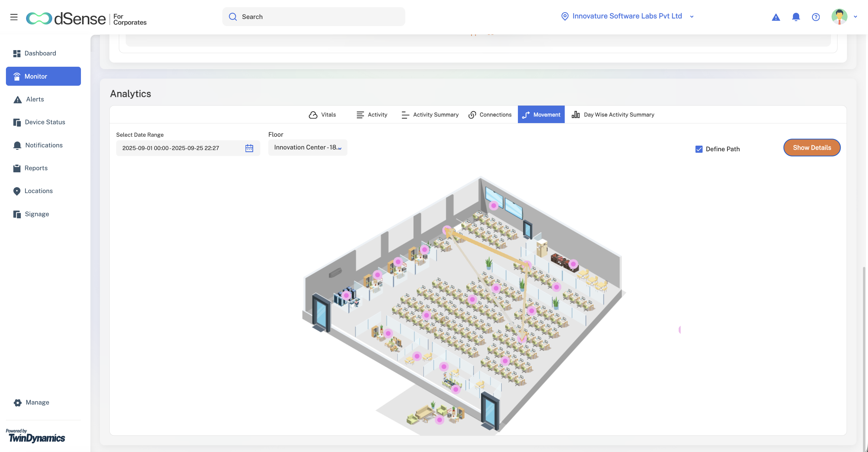The height and width of the screenshot is (452, 868).
Task: Open the Connections tab
Action: click(x=490, y=114)
